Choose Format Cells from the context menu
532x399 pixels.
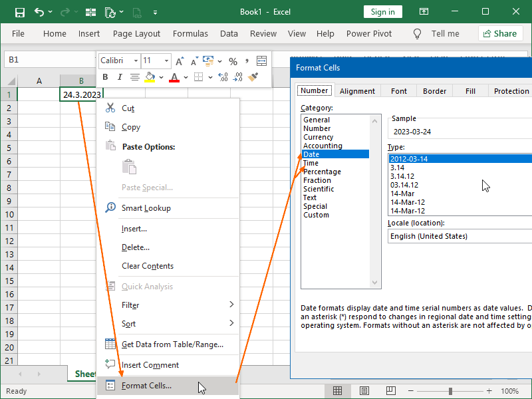(146, 385)
